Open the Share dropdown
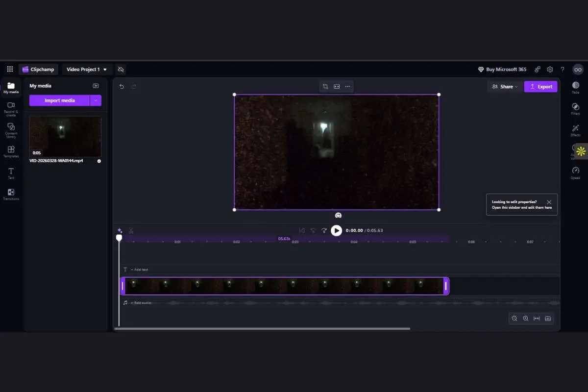588x392 pixels. click(x=504, y=86)
